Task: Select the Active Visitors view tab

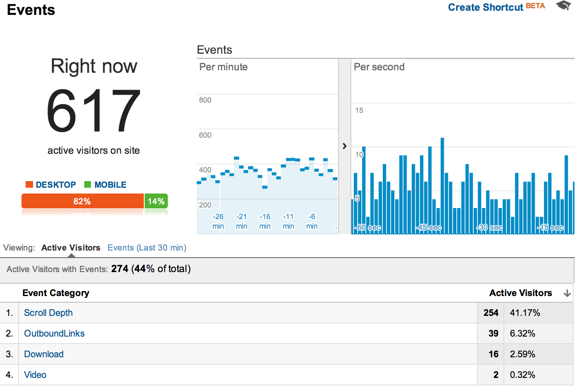Action: point(71,248)
